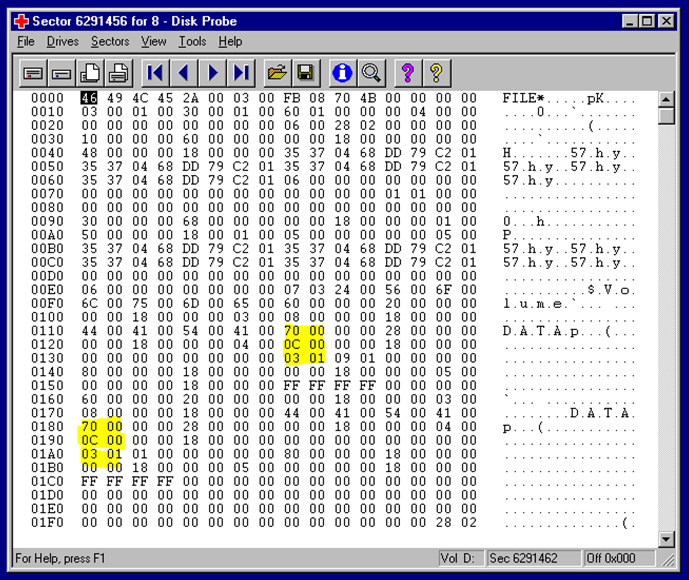Click the 'For Help, press F1' status text
This screenshot has width=689, height=580.
tap(60, 558)
